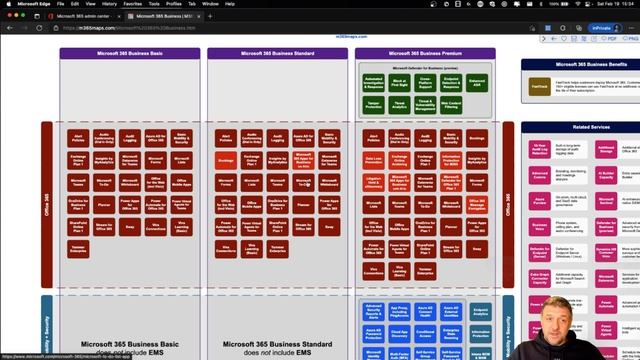Click the Microsoft 365 Business Standard header
The image size is (640, 360).
(x=278, y=53)
